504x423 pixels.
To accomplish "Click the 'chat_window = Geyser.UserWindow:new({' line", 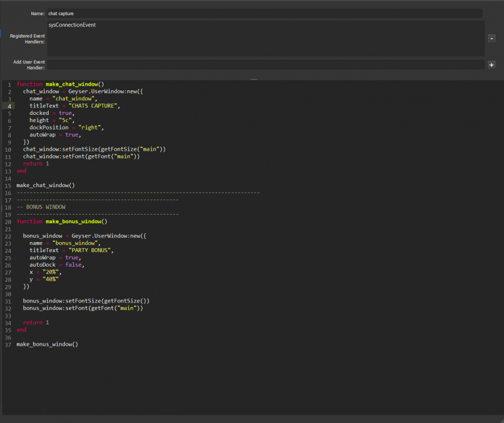I will (x=83, y=92).
